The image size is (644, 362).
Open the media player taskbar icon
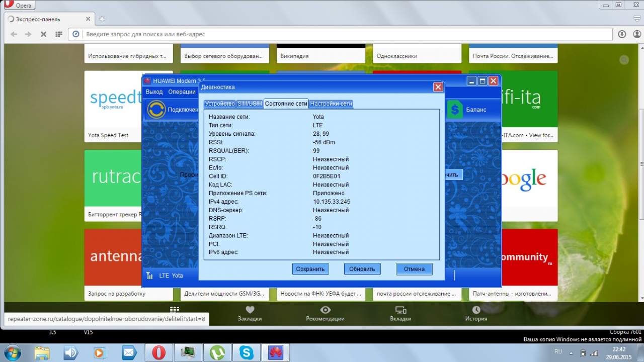click(x=100, y=352)
